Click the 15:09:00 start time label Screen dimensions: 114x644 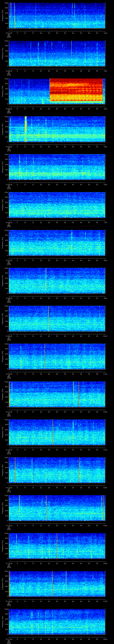(9, 336)
